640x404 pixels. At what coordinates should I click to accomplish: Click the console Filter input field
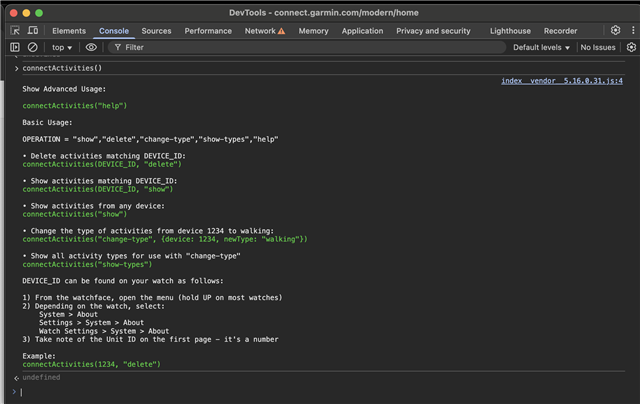(307, 47)
